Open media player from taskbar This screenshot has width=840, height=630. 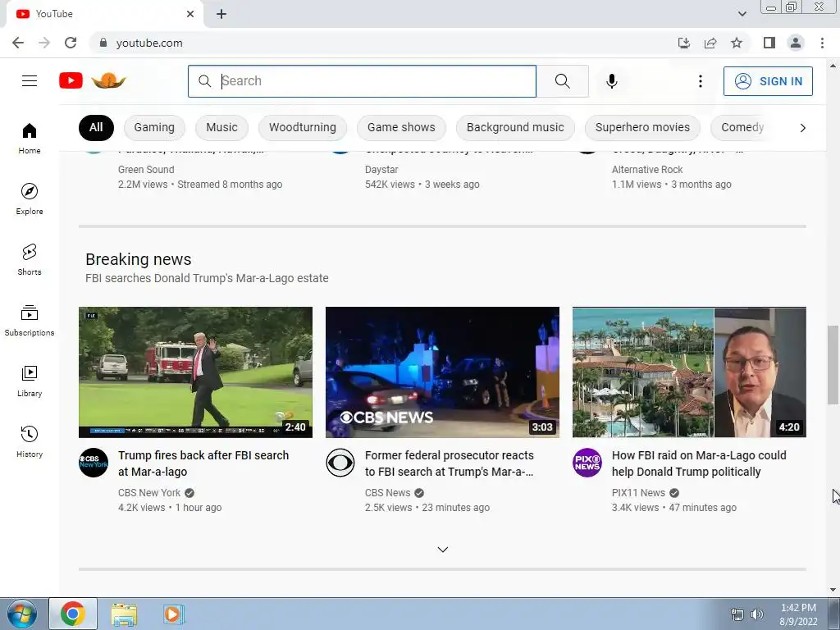pyautogui.click(x=173, y=614)
